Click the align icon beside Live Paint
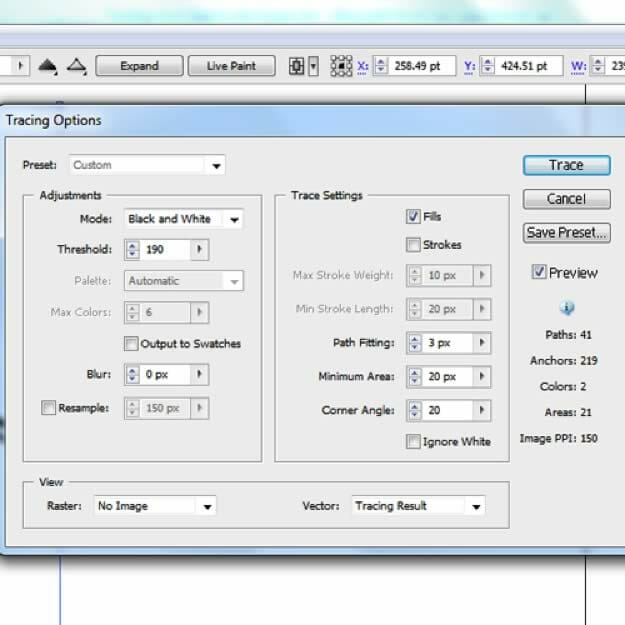The width and height of the screenshot is (625, 625). [297, 66]
